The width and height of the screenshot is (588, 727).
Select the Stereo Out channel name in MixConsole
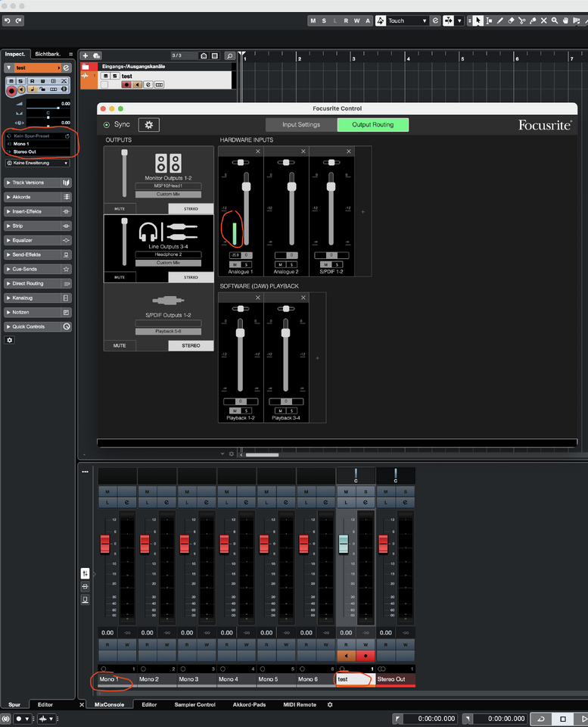pos(395,679)
